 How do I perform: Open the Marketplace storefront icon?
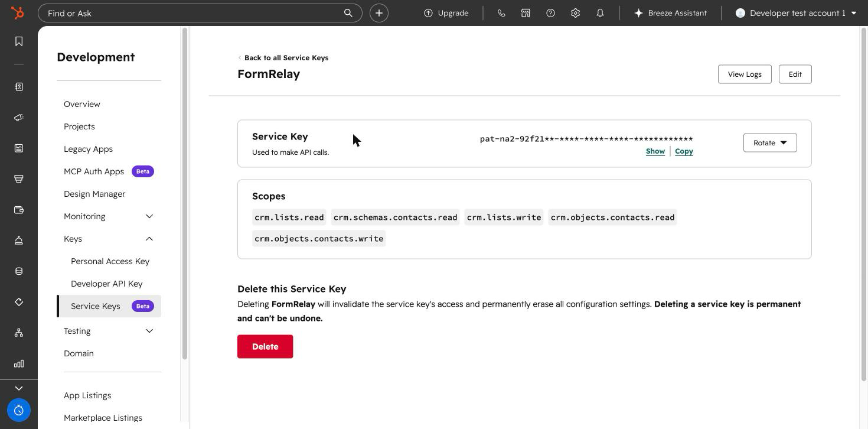tap(526, 13)
